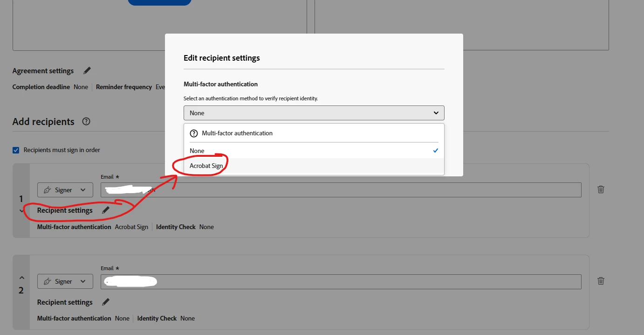Select Acrobat Sign authentication option

314,166
